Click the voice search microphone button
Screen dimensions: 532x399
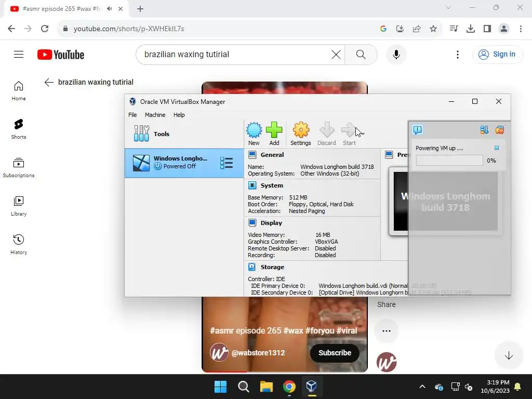click(396, 54)
